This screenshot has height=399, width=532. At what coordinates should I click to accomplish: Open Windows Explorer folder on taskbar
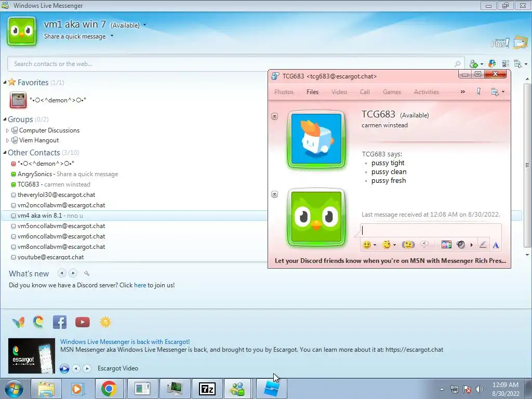tap(46, 389)
